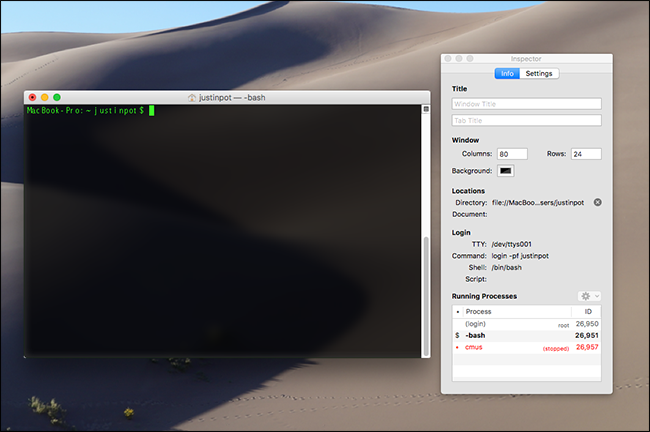Click process ID 26,950

[587, 324]
